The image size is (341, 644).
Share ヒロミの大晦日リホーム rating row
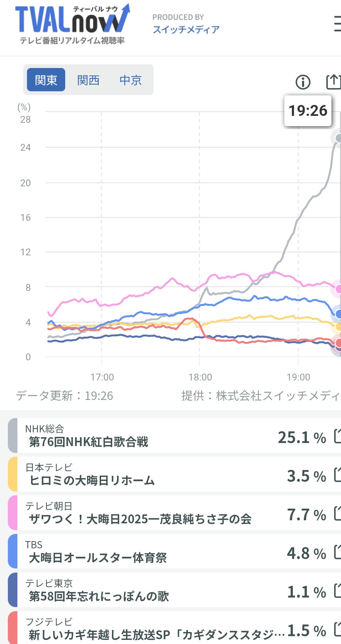337,475
